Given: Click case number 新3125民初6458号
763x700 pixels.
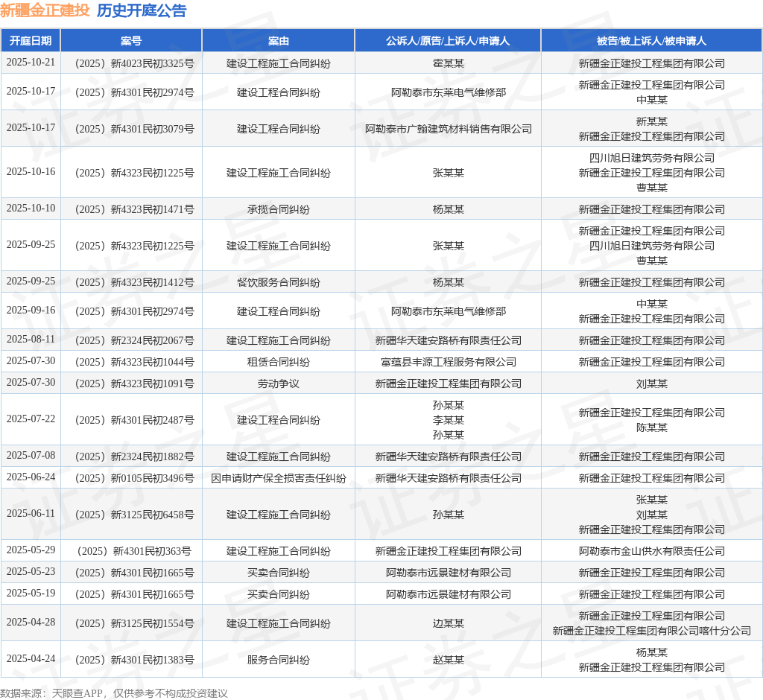Looking at the screenshot, I should pos(135,515).
